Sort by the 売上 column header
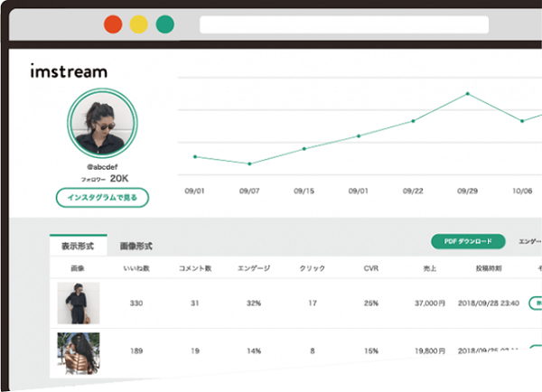 430,268
